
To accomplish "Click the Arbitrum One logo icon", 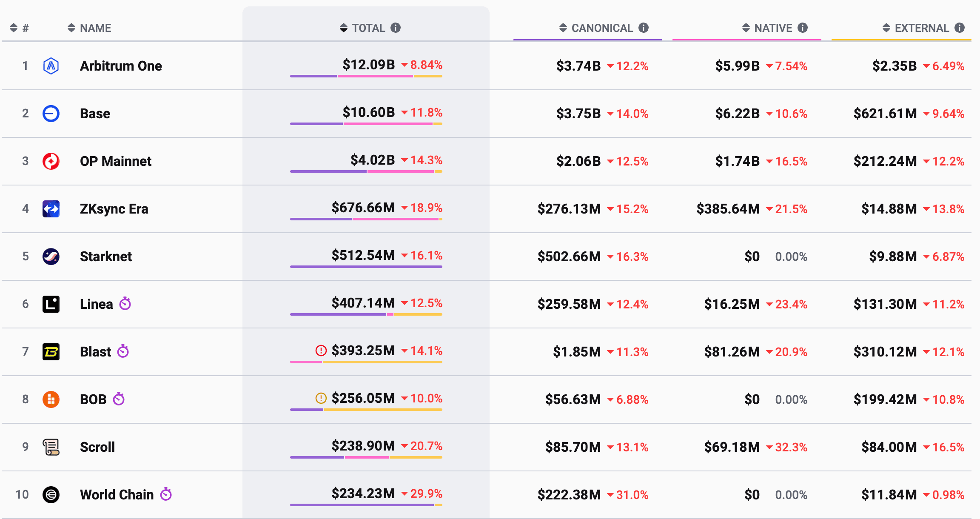I will (x=51, y=66).
